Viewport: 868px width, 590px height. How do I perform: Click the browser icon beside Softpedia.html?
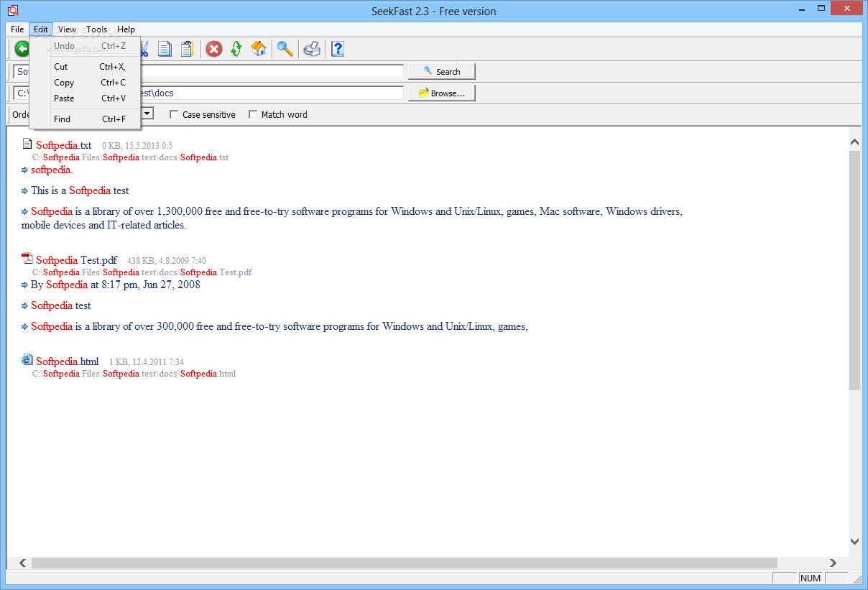pyautogui.click(x=27, y=360)
